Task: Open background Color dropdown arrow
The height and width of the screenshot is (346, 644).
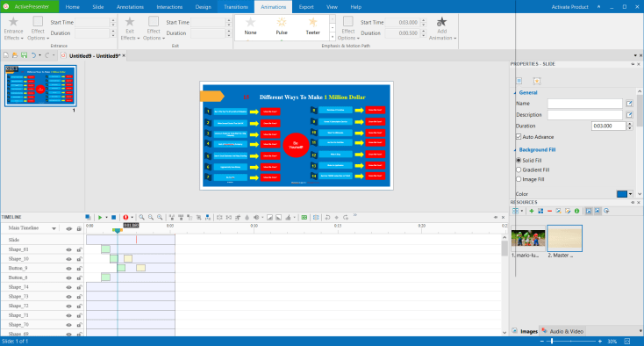Action: coord(631,194)
